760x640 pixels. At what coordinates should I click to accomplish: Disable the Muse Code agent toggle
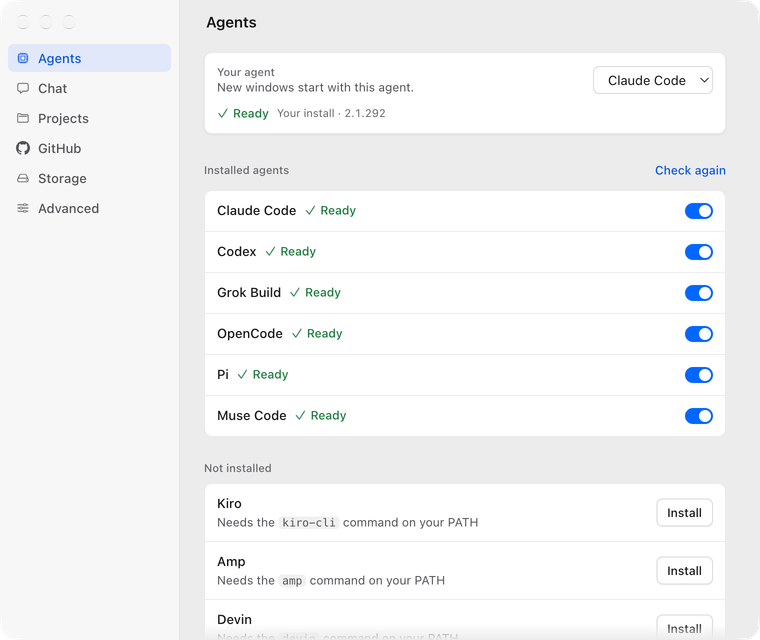point(698,416)
